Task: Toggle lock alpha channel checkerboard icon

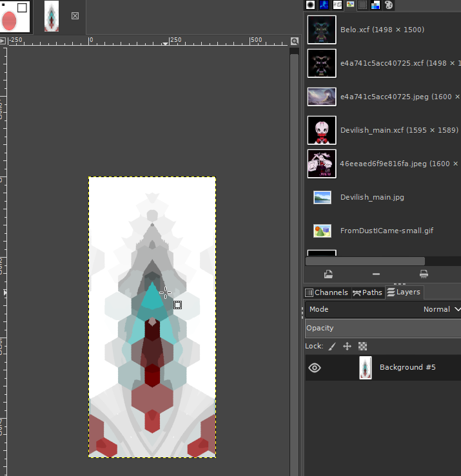Action: pyautogui.click(x=362, y=347)
